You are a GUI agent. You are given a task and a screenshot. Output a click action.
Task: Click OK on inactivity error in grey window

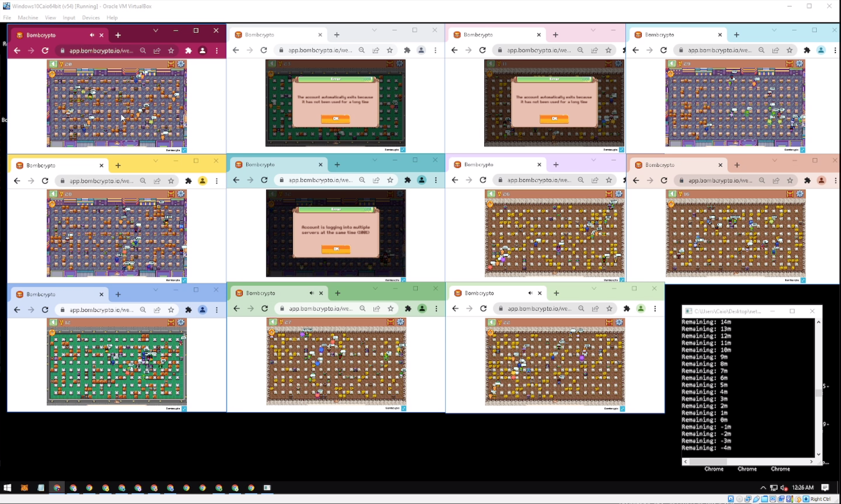335,118
